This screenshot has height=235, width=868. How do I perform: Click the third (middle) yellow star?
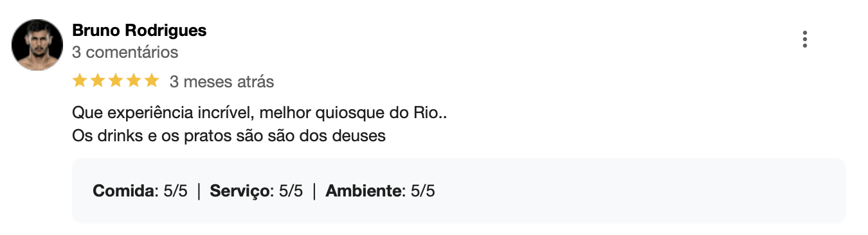coord(116,80)
